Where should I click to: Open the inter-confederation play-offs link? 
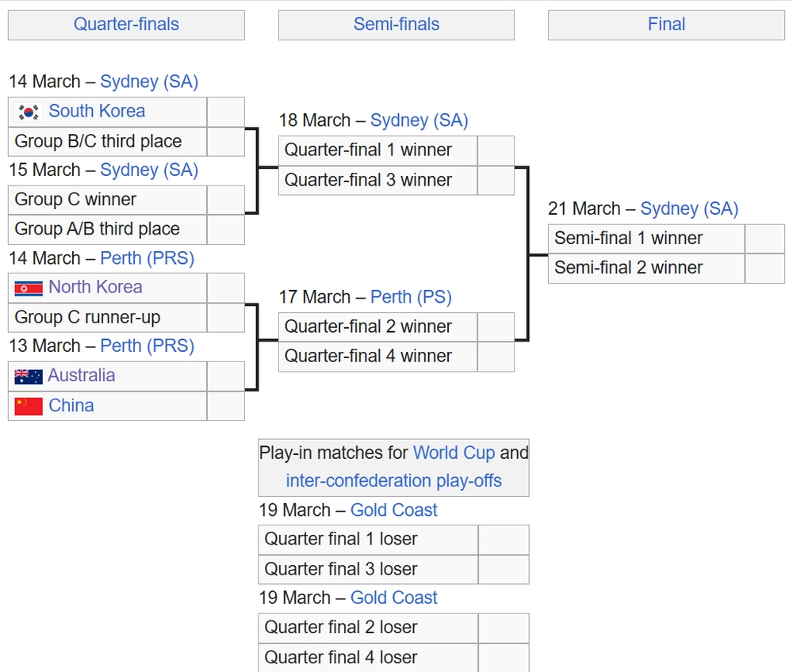coord(393,481)
